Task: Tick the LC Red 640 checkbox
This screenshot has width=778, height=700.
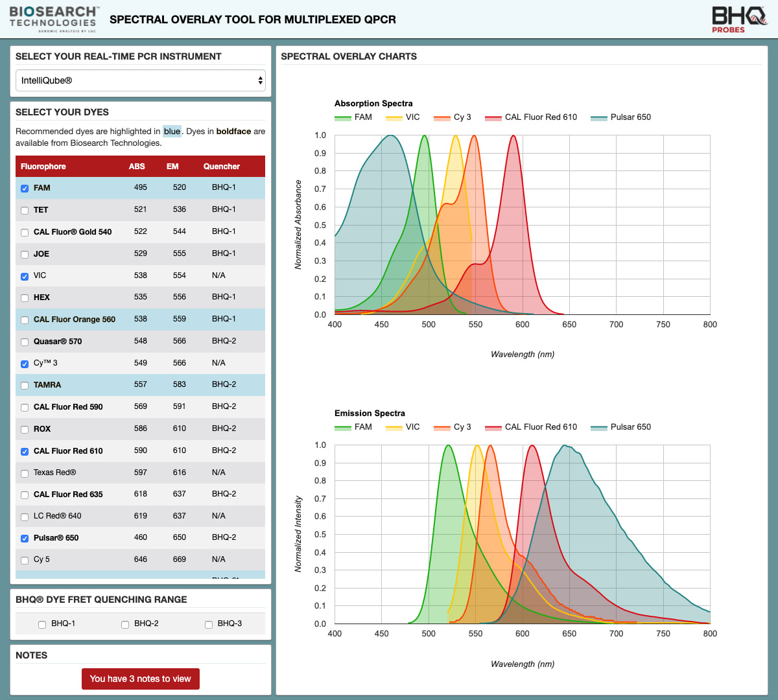Action: (x=25, y=517)
